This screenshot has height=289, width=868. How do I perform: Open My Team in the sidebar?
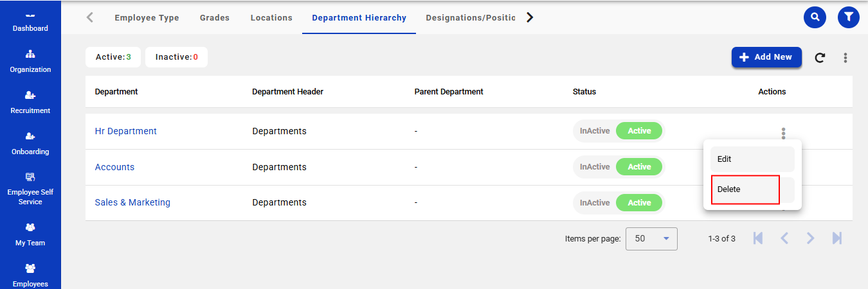(x=30, y=234)
